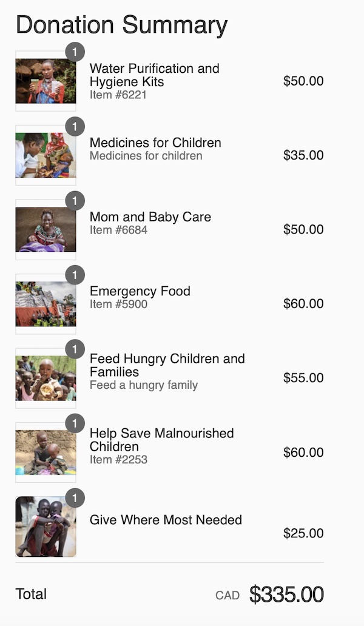Click quantity badge on Mom and Baby Care
The image size is (364, 626).
tap(75, 201)
